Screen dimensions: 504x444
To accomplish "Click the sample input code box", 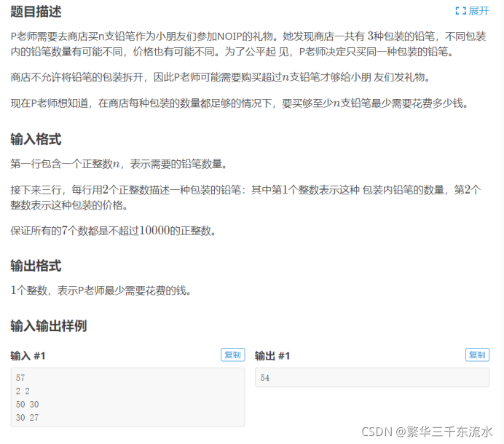I will coord(128,397).
